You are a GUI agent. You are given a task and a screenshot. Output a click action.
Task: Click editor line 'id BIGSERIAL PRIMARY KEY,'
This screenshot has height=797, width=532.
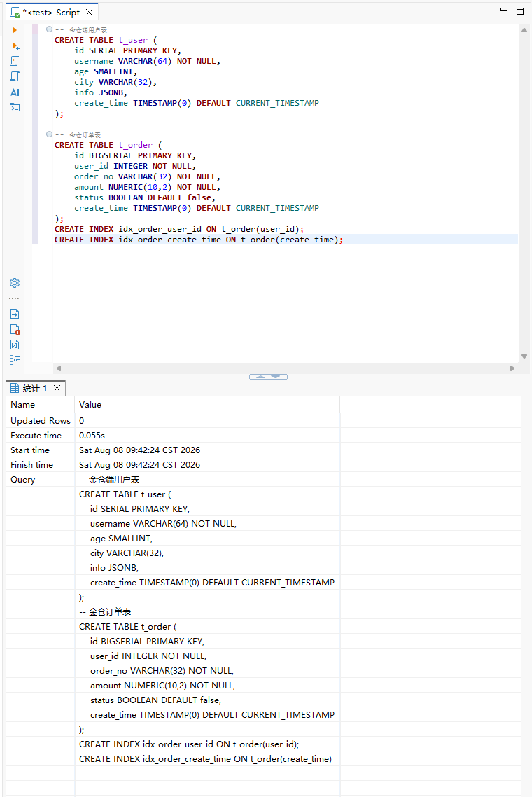[135, 155]
